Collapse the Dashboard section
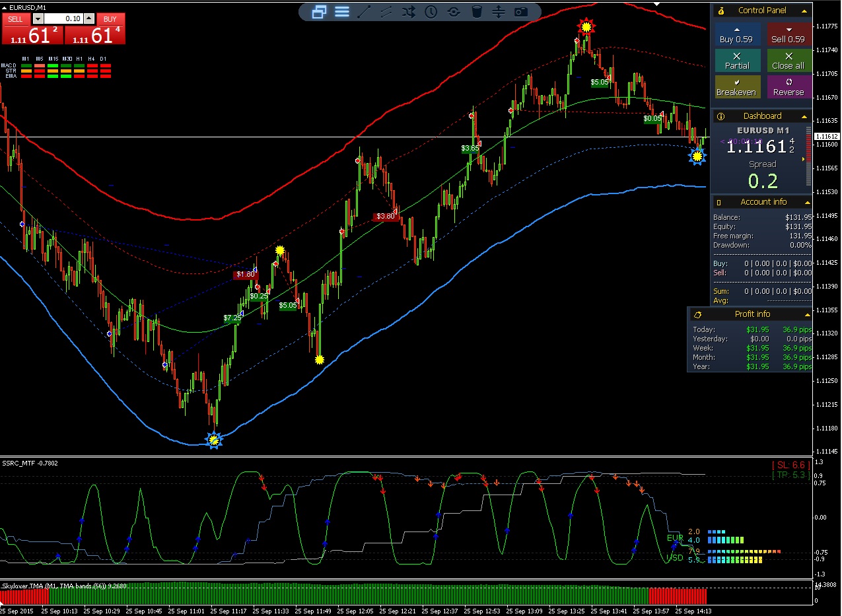This screenshot has width=842, height=616. tap(804, 116)
